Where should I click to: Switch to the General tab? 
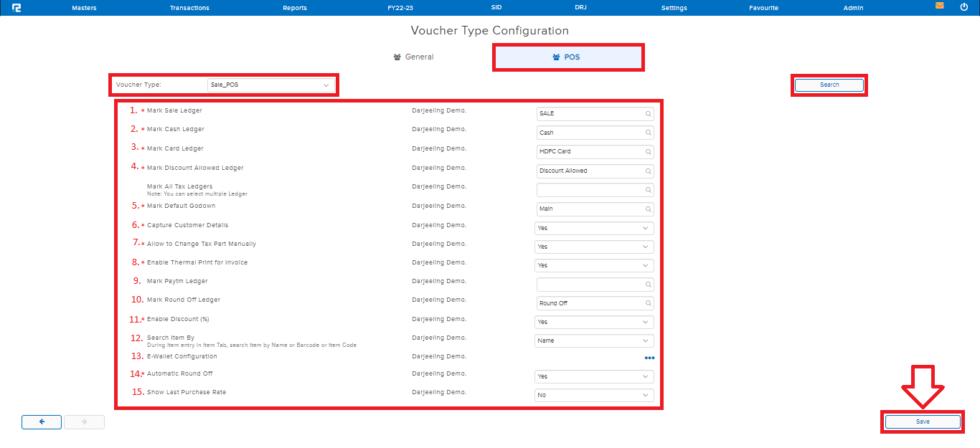(414, 57)
